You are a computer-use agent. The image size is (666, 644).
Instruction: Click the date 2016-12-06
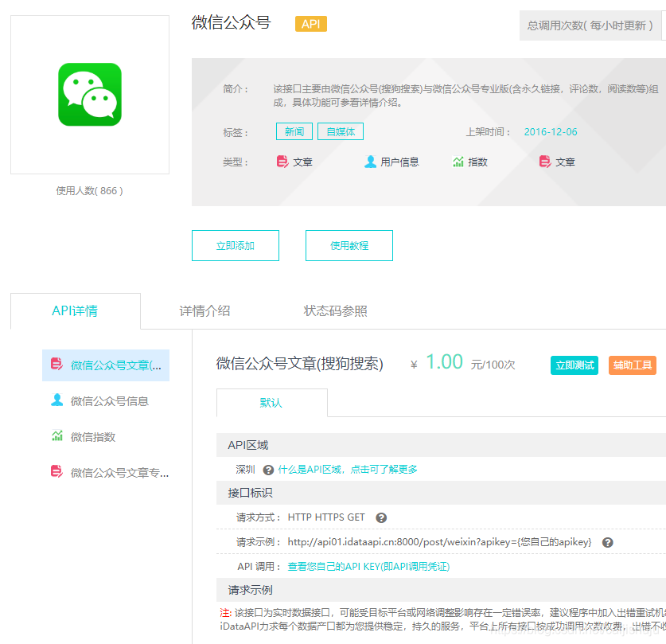click(x=551, y=131)
